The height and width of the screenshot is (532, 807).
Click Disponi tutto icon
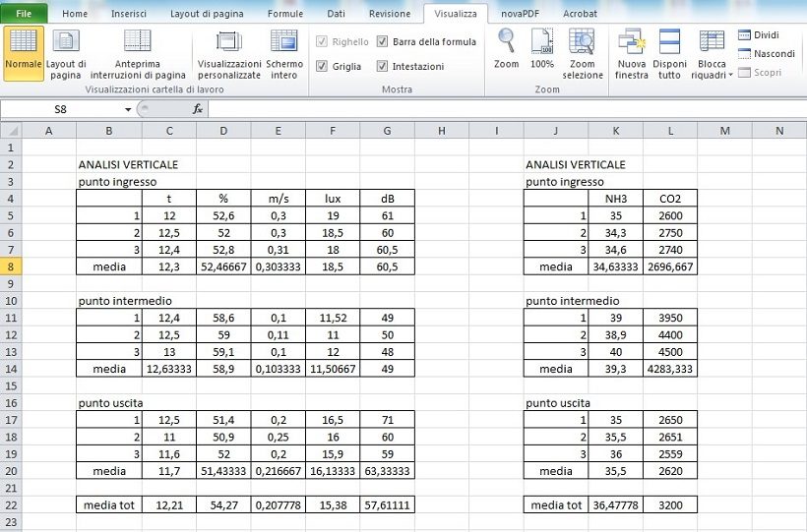(x=669, y=53)
